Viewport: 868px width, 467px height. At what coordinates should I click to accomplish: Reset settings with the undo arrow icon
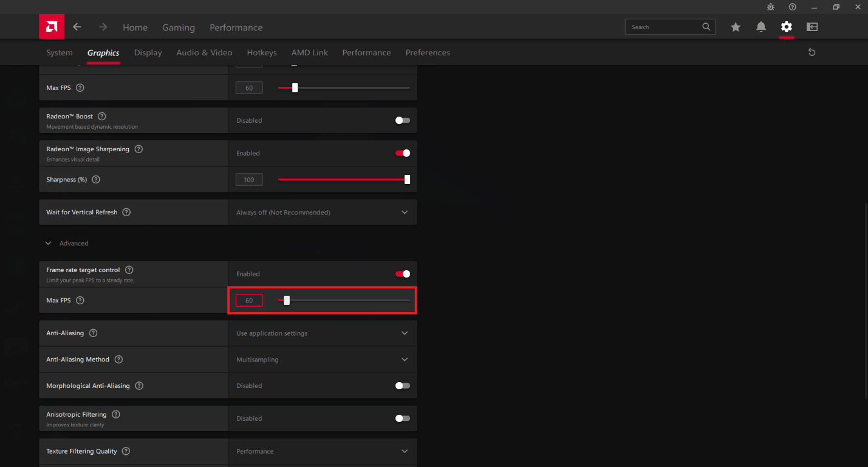coord(812,52)
